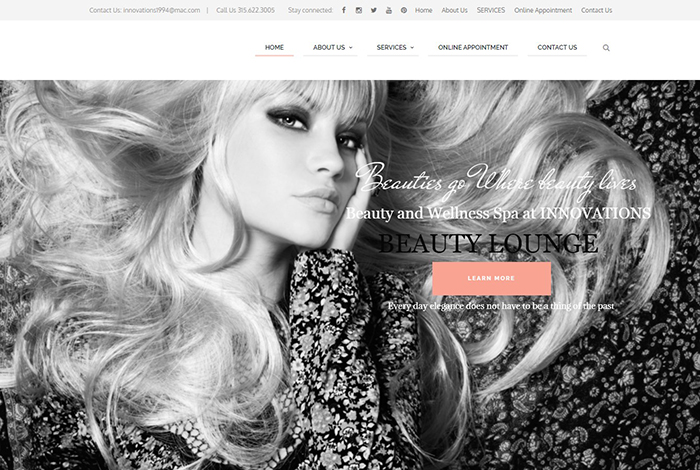Open the Facebook social icon
700x470 pixels.
point(344,10)
